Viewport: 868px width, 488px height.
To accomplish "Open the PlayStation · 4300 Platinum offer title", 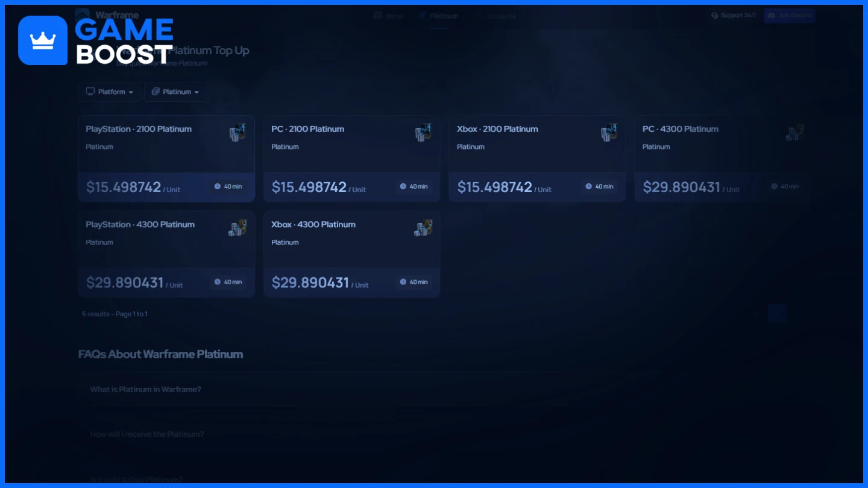I will 140,225.
